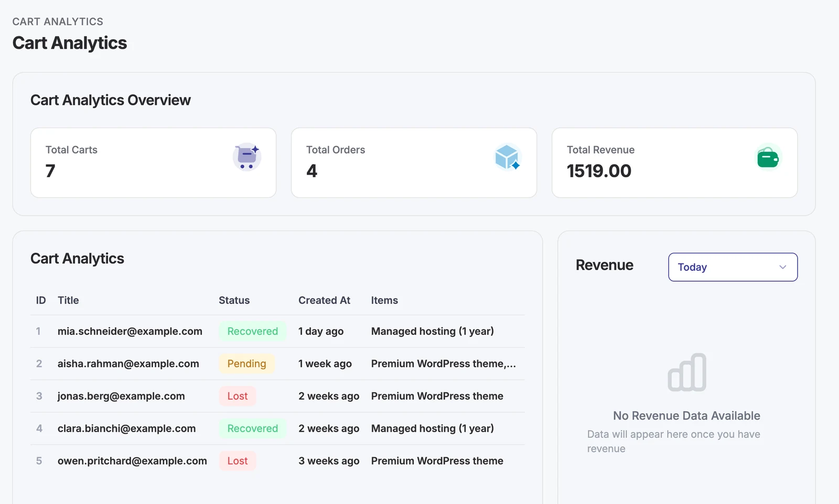Click the Cart Analytics Overview heading

coord(111,100)
